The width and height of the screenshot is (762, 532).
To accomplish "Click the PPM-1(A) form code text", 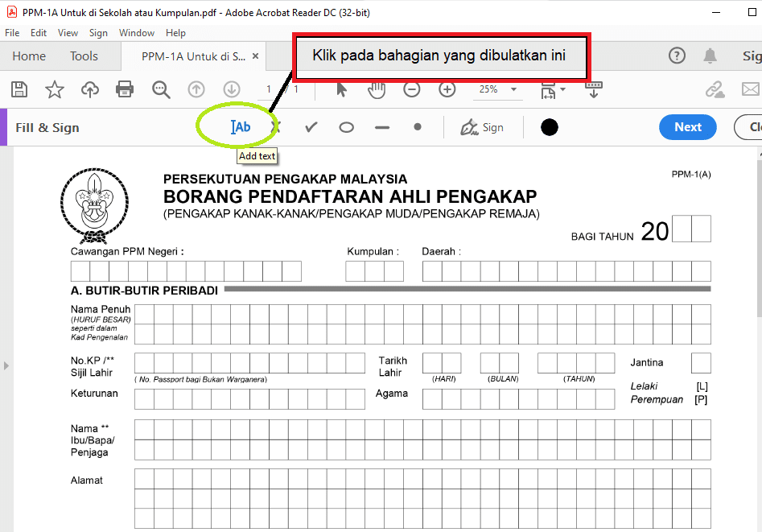I will pos(691,174).
